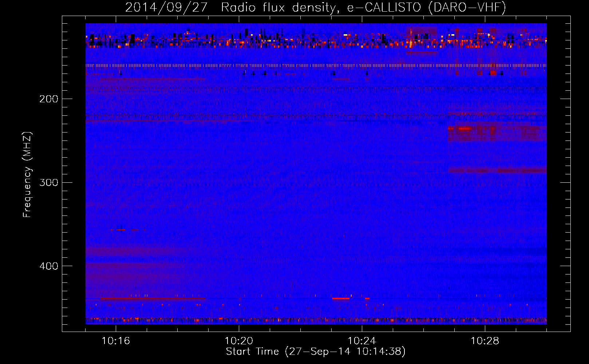Click the 10:16 time tick label

point(116,341)
